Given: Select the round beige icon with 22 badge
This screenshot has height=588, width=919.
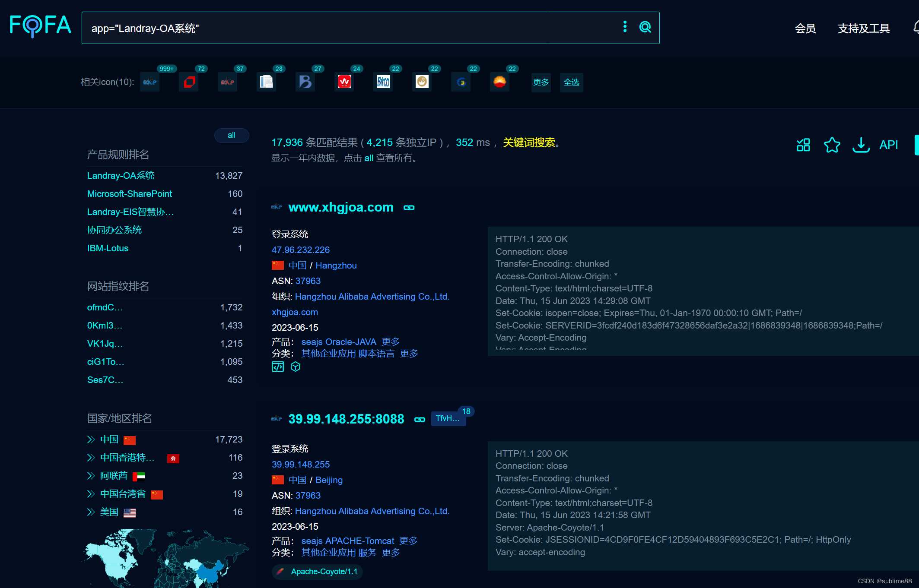Looking at the screenshot, I should click(422, 82).
